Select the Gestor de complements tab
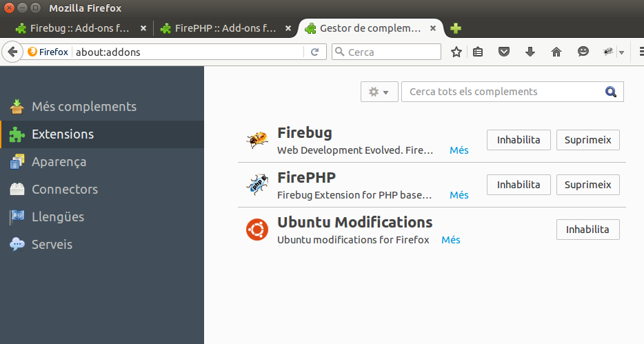The height and width of the screenshot is (344, 644). 370,28
